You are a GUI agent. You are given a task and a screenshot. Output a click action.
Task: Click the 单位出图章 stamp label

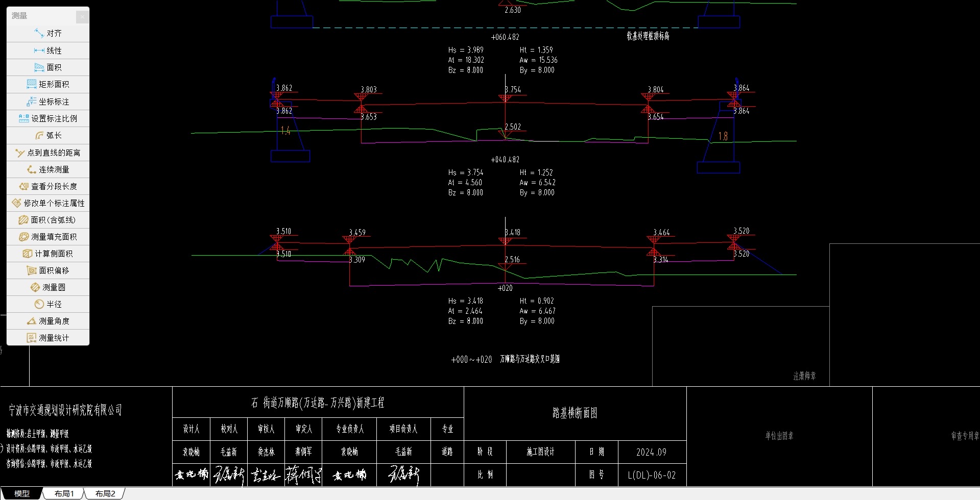[779, 436]
